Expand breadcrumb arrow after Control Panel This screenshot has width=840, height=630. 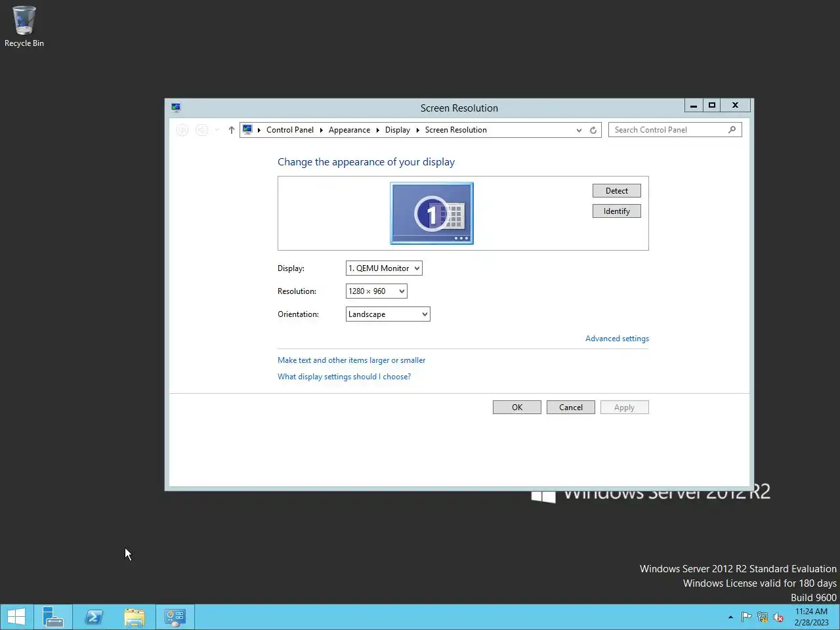tap(322, 130)
